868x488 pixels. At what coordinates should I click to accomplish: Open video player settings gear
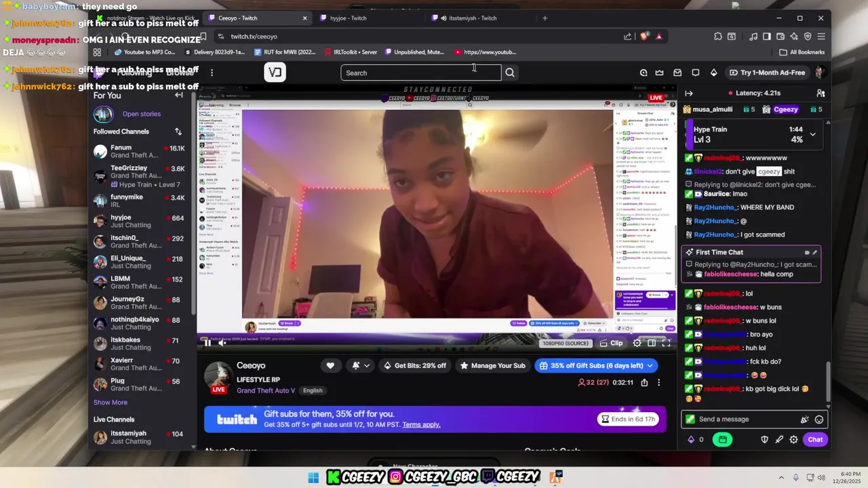[637, 343]
